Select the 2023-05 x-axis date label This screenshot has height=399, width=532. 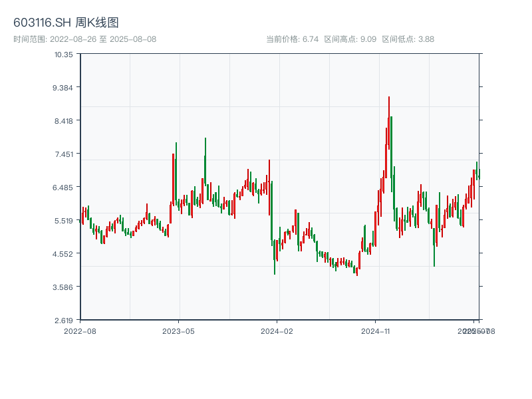point(179,331)
